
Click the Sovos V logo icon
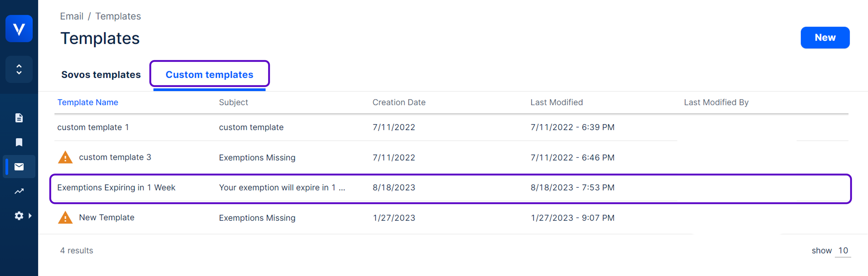tap(19, 29)
